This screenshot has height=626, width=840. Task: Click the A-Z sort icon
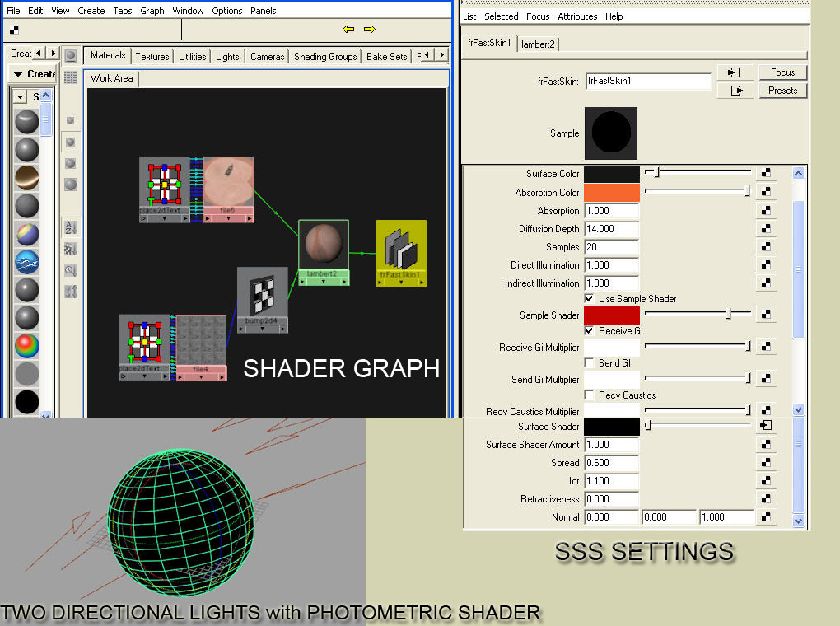(71, 227)
